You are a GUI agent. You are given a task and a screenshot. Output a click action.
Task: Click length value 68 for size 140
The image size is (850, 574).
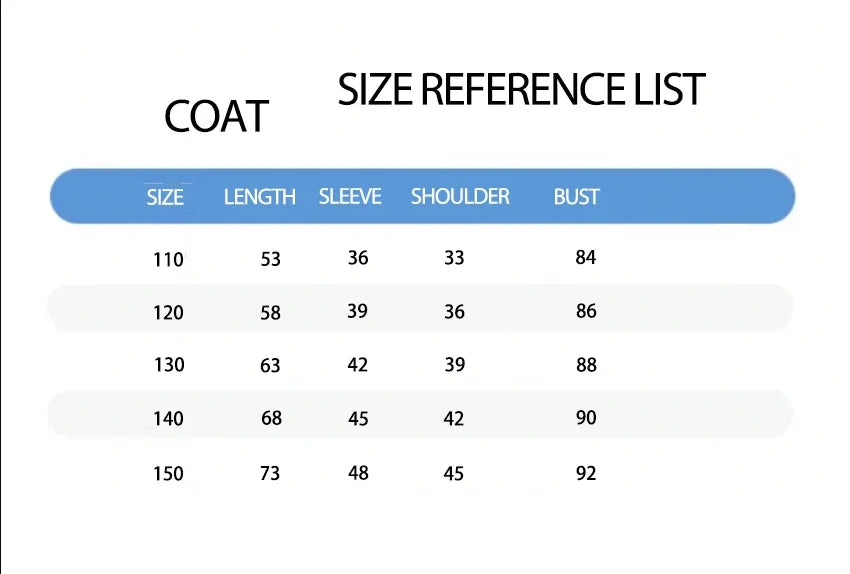271,418
